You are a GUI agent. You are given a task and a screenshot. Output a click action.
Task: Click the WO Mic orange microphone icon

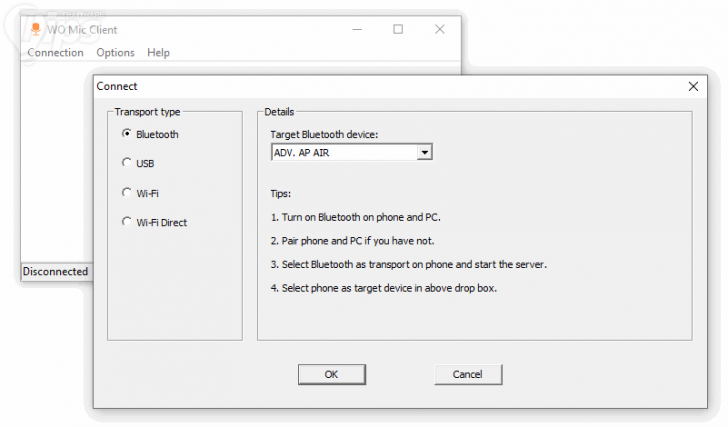pyautogui.click(x=35, y=29)
